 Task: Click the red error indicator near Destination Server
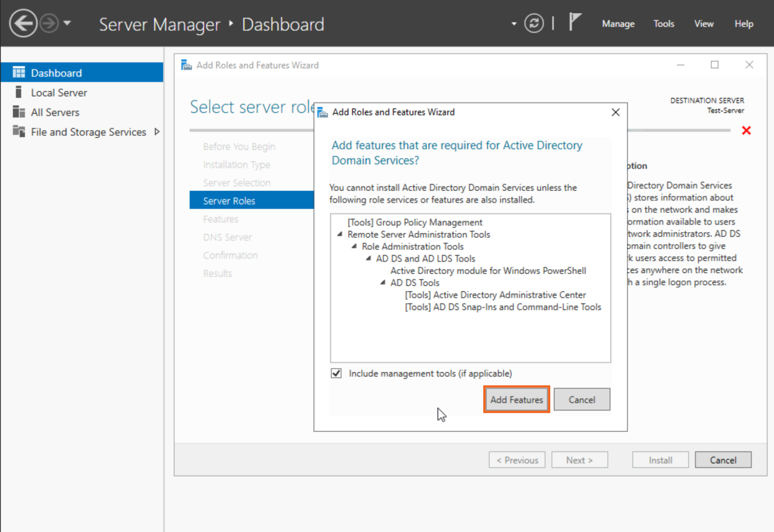point(747,130)
